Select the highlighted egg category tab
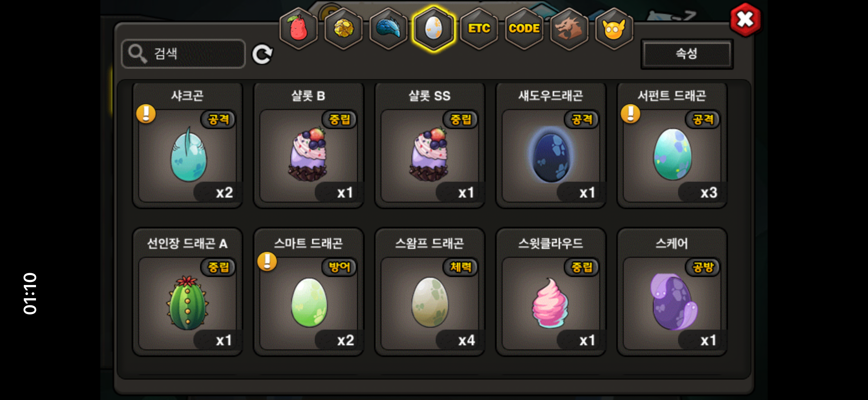 tap(434, 29)
